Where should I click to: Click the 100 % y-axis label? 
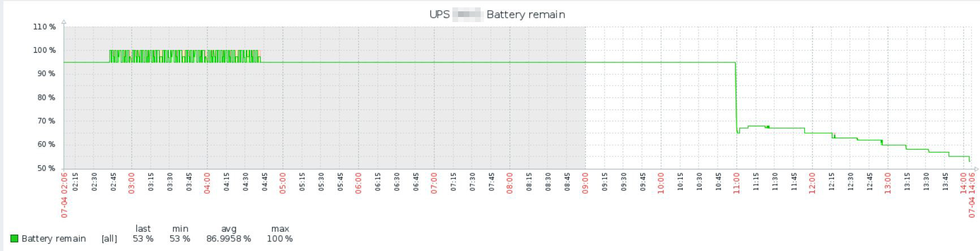(x=45, y=50)
